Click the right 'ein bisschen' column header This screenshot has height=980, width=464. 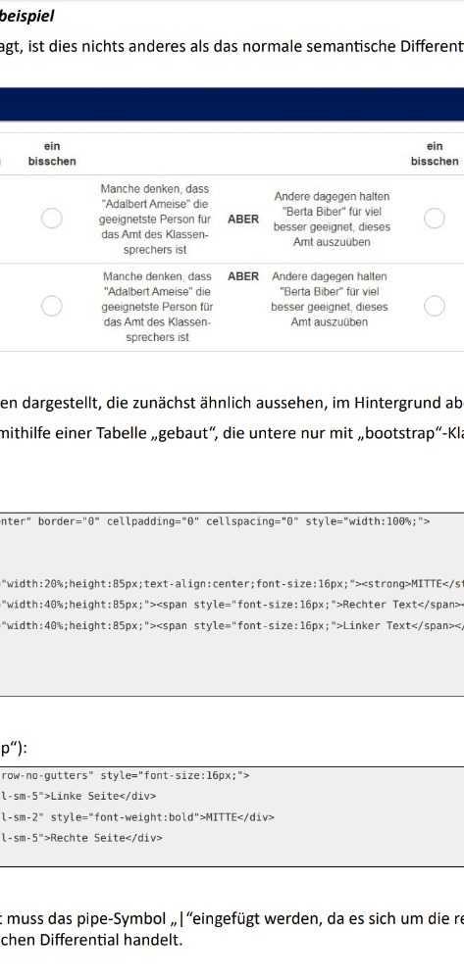click(435, 154)
